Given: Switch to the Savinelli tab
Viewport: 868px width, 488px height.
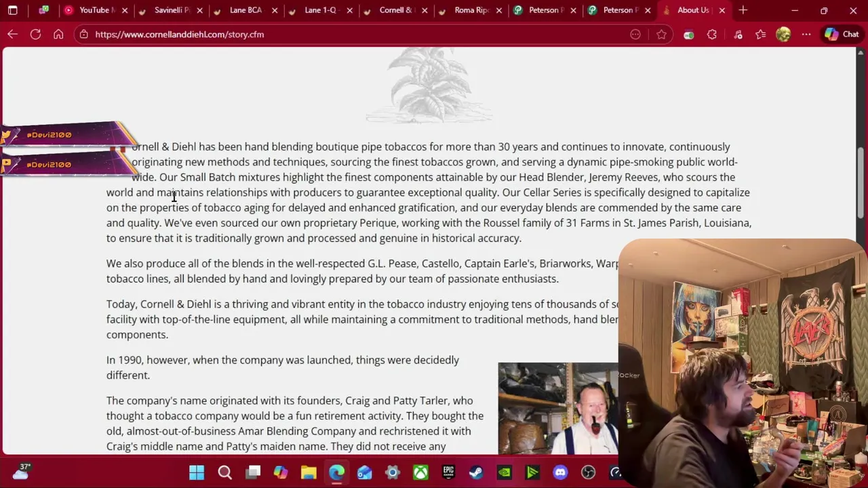Looking at the screenshot, I should pos(170,10).
